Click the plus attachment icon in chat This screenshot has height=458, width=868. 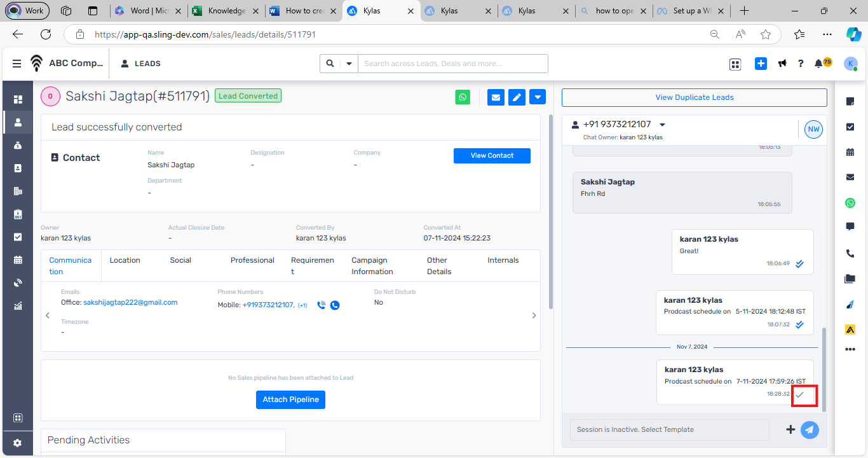point(790,429)
